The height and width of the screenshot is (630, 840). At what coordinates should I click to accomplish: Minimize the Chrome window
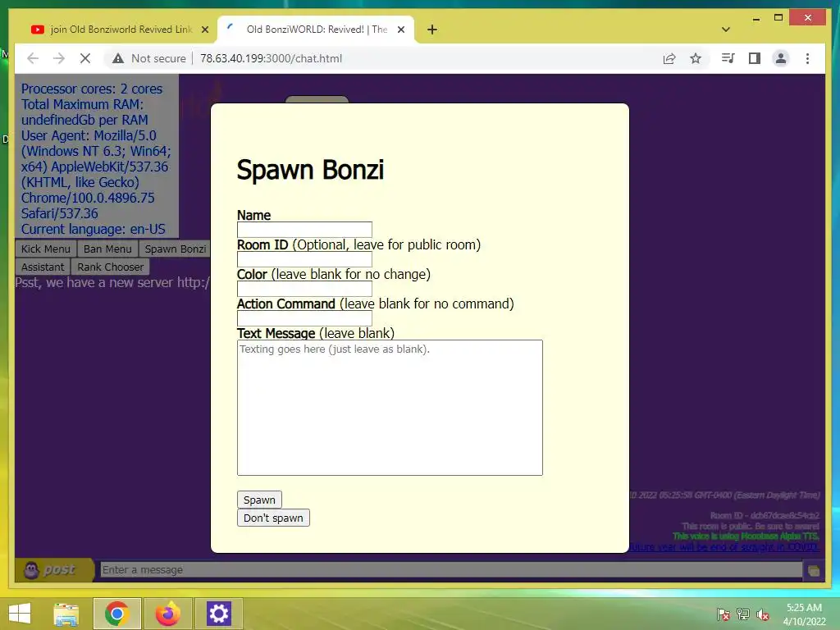pyautogui.click(x=756, y=18)
